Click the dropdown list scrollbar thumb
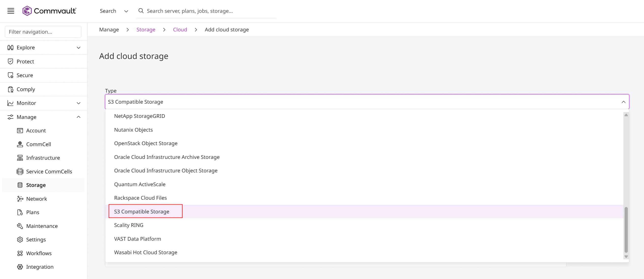Image resolution: width=644 pixels, height=279 pixels. click(626, 230)
